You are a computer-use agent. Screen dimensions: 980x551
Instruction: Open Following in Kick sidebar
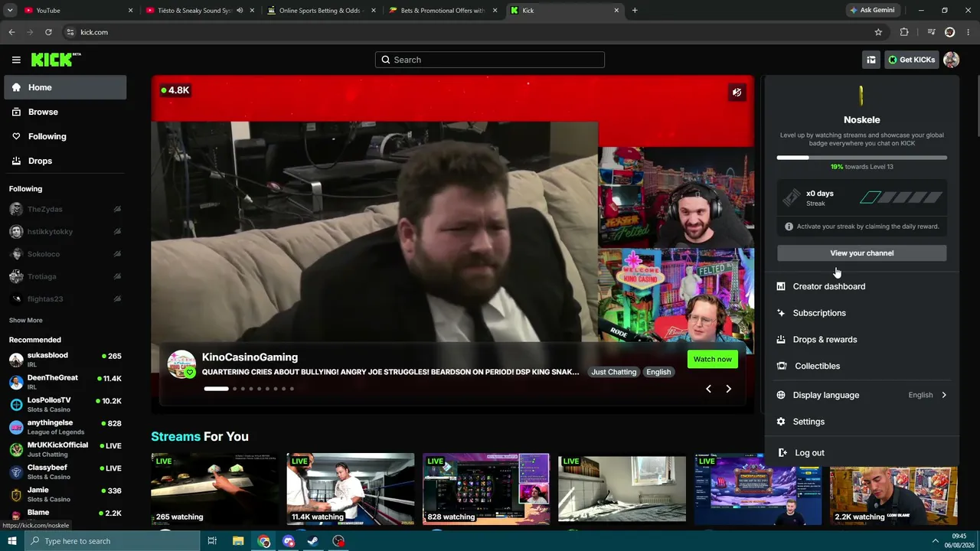point(65,136)
